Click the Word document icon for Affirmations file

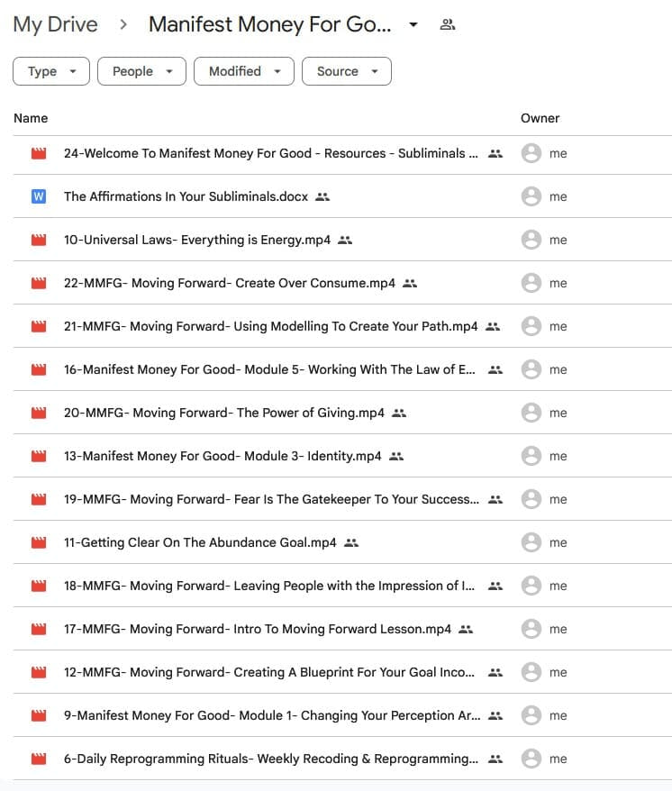click(x=38, y=196)
